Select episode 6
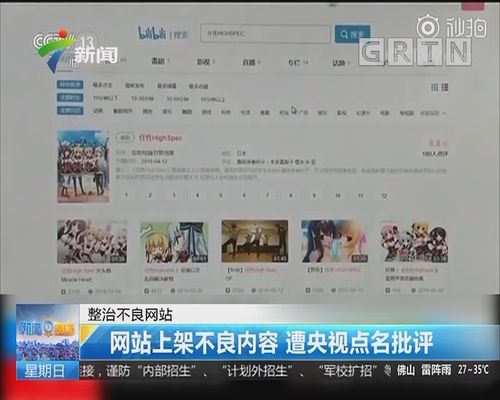This screenshot has width=500, height=400. [244, 195]
